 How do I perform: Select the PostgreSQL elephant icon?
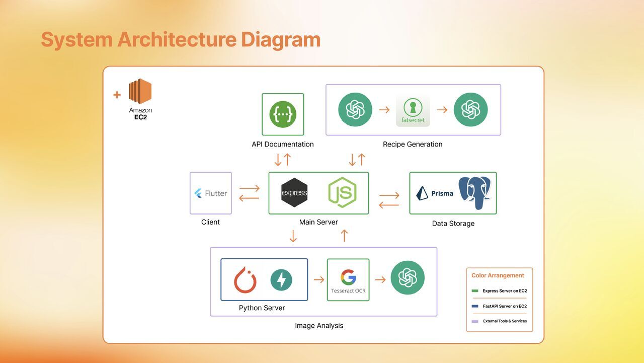coord(474,192)
